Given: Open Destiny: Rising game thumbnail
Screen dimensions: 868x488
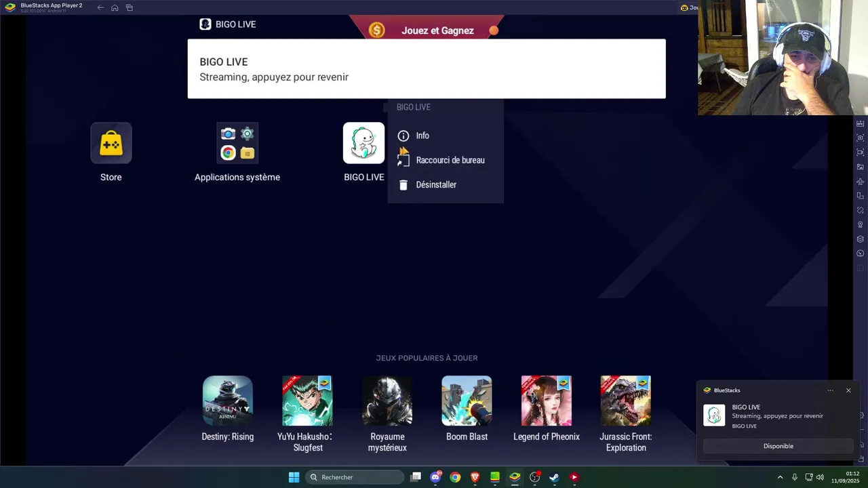Looking at the screenshot, I should point(228,401).
